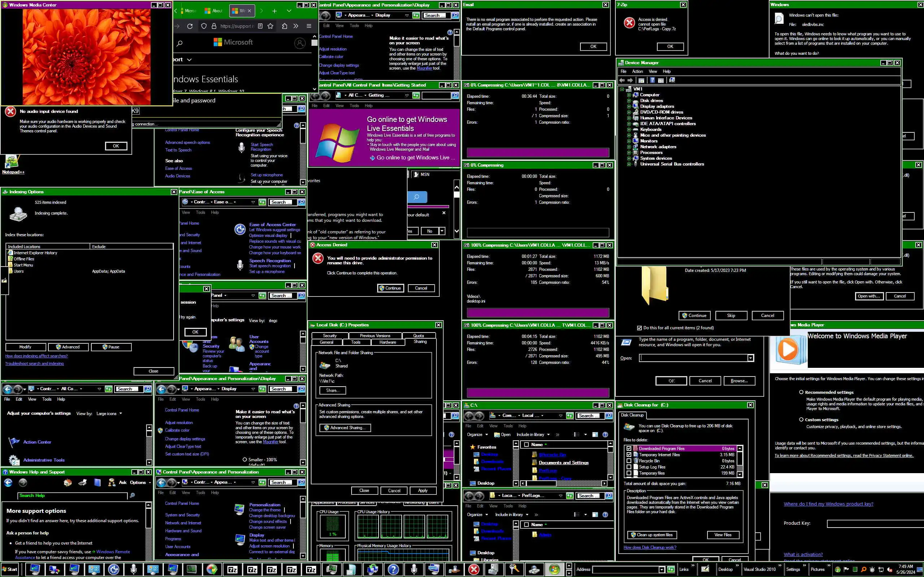Expand the Network adapters tree node

(x=628, y=147)
